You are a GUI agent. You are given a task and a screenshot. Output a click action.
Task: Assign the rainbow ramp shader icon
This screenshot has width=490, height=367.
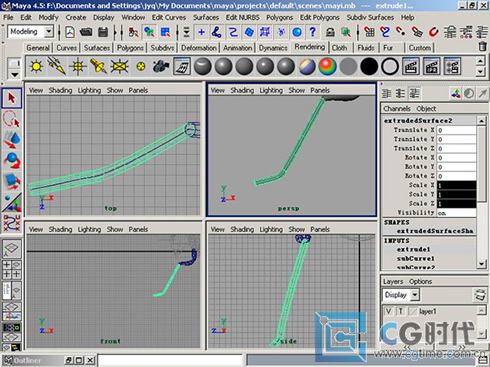coord(327,66)
